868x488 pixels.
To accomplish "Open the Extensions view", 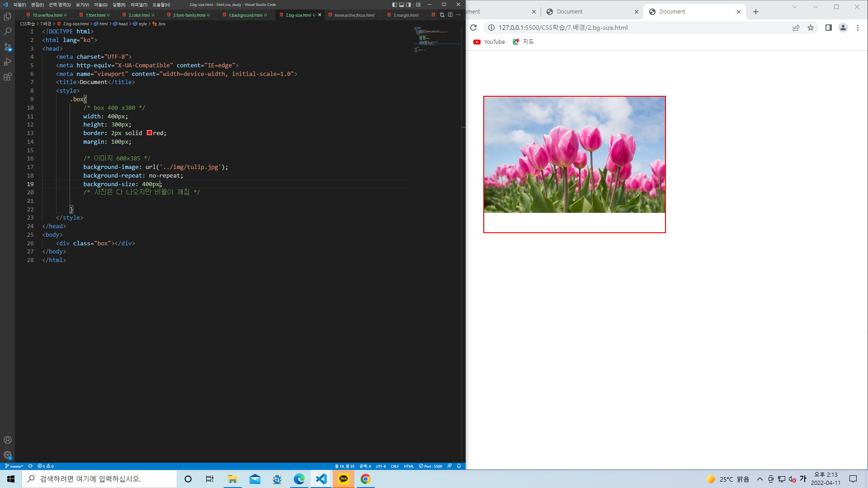I will pyautogui.click(x=7, y=77).
